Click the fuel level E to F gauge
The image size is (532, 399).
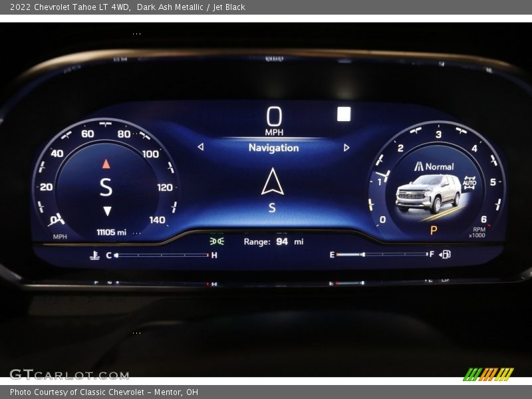click(x=382, y=254)
